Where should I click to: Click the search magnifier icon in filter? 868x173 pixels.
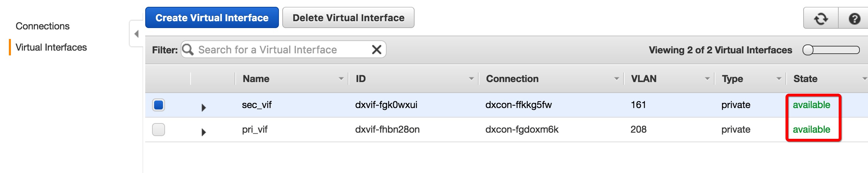[188, 50]
